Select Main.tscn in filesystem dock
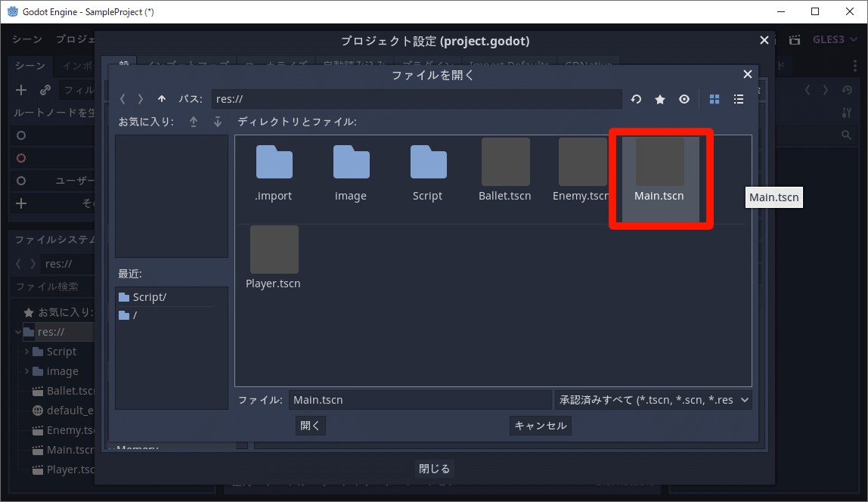 (63, 450)
